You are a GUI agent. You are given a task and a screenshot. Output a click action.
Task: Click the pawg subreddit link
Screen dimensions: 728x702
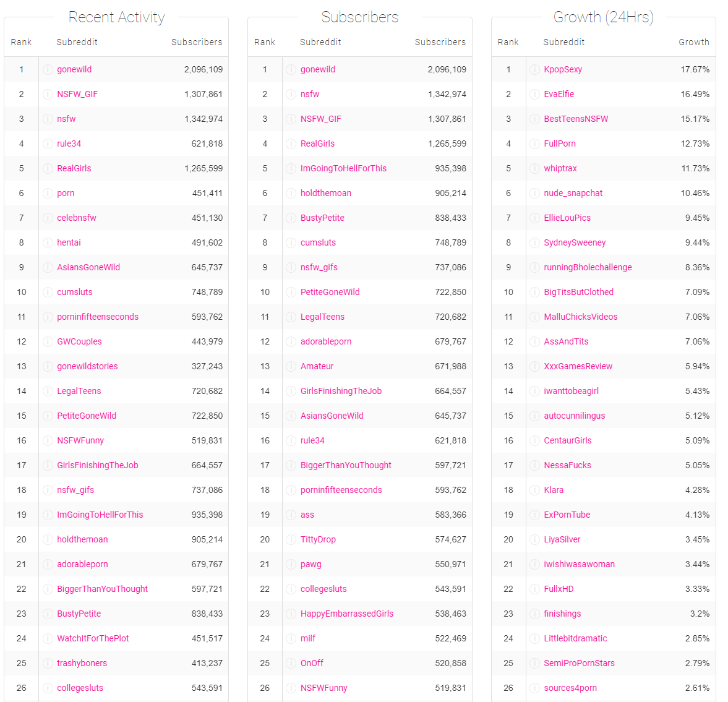point(310,564)
